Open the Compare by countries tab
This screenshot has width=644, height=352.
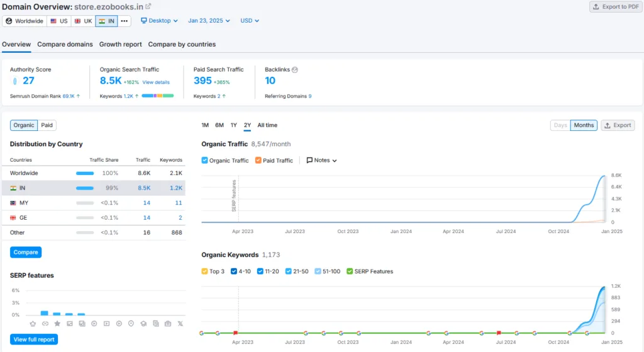click(182, 44)
